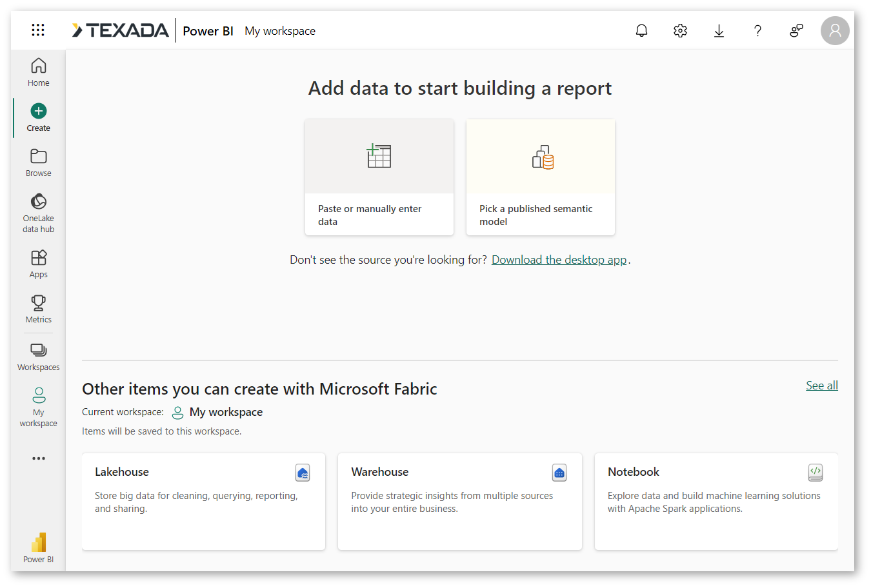Click the Notebook card icon
The width and height of the screenshot is (871, 588).
point(816,473)
